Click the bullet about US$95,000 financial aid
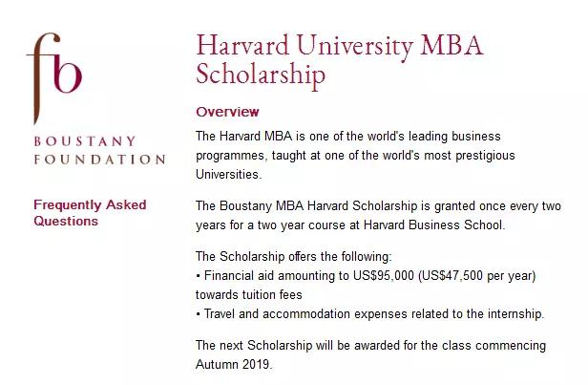 tap(366, 286)
